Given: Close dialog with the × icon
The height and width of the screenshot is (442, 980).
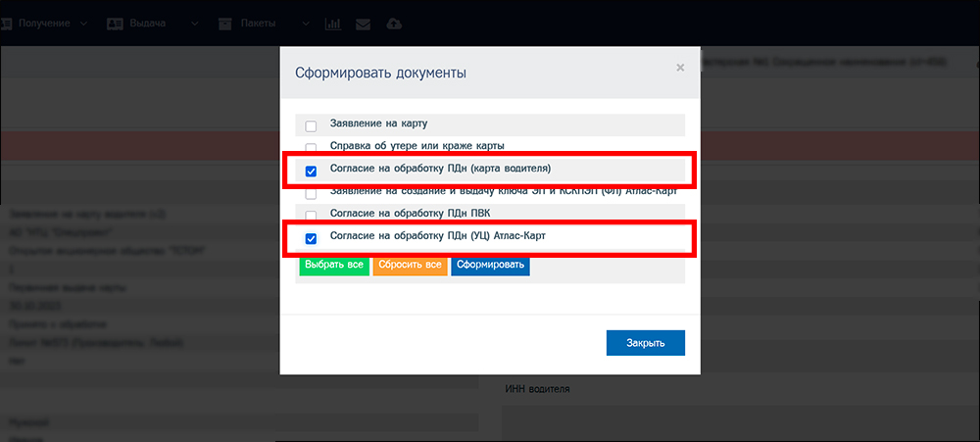Looking at the screenshot, I should pos(680,68).
